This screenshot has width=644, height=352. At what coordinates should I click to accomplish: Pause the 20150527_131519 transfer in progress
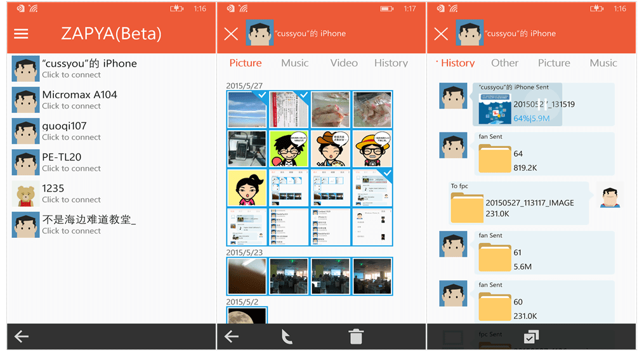pyautogui.click(x=542, y=104)
